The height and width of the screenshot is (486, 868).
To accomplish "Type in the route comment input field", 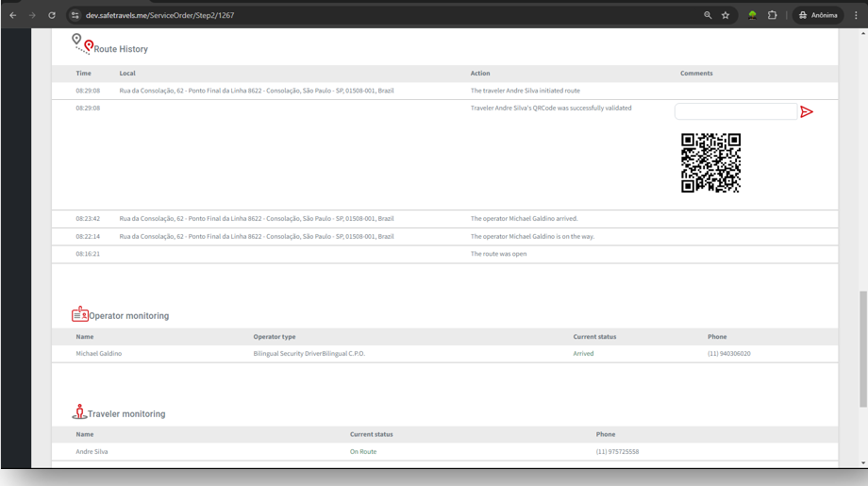I will coord(735,111).
